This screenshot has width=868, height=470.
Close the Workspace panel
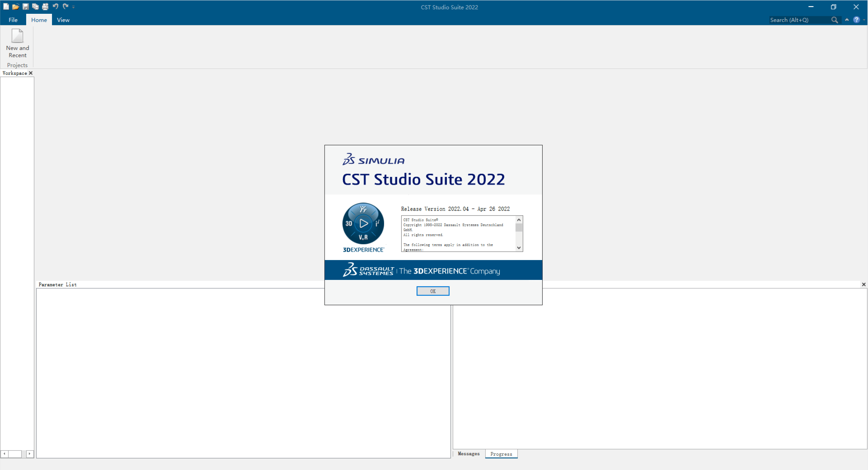[x=31, y=73]
